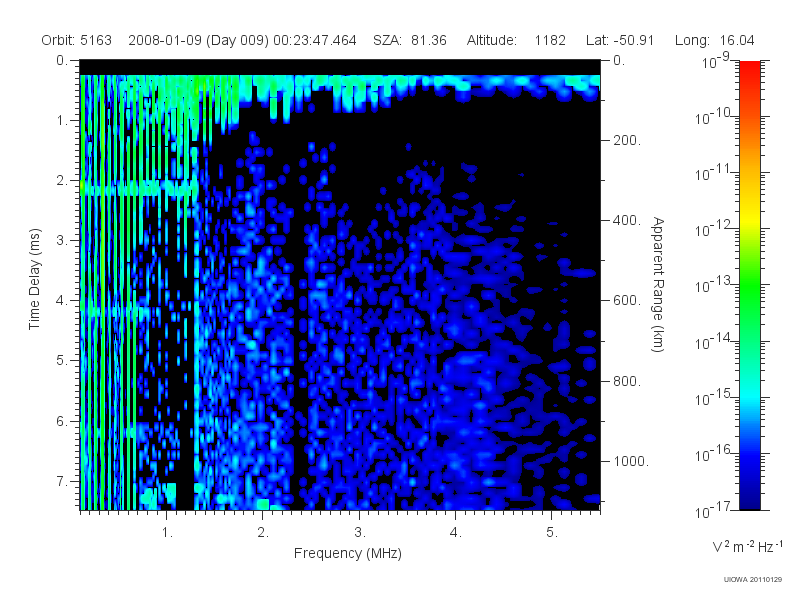The width and height of the screenshot is (800, 600).
Task: Click the 10⁻¹⁵ colorbar label
Action: click(x=714, y=397)
